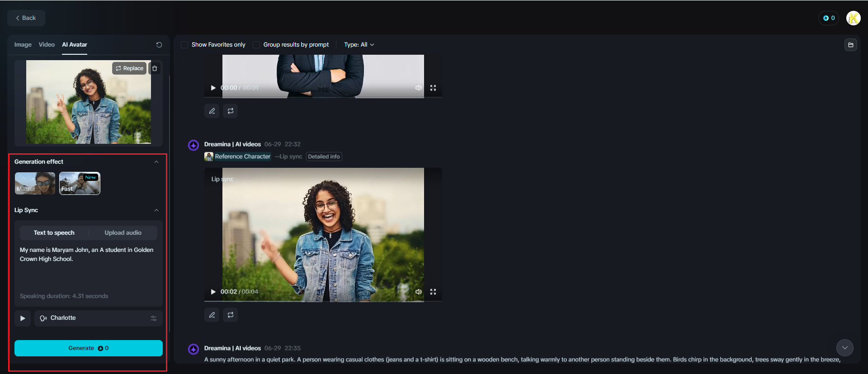Replace the uploaded avatar image
This screenshot has width=868, height=374.
tap(129, 68)
